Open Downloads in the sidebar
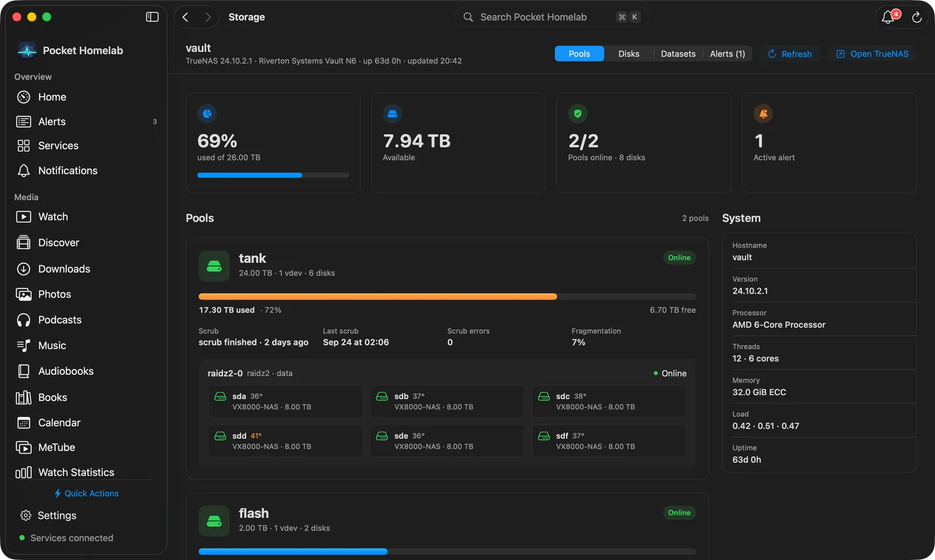 click(x=86, y=269)
